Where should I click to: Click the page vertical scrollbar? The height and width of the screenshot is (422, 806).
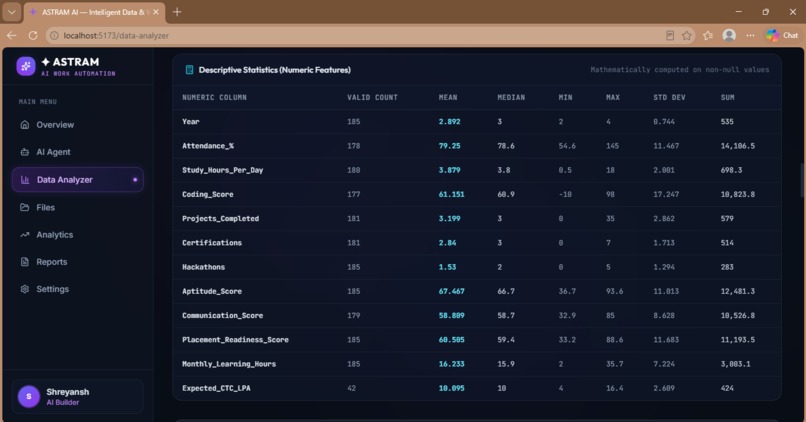(802, 180)
